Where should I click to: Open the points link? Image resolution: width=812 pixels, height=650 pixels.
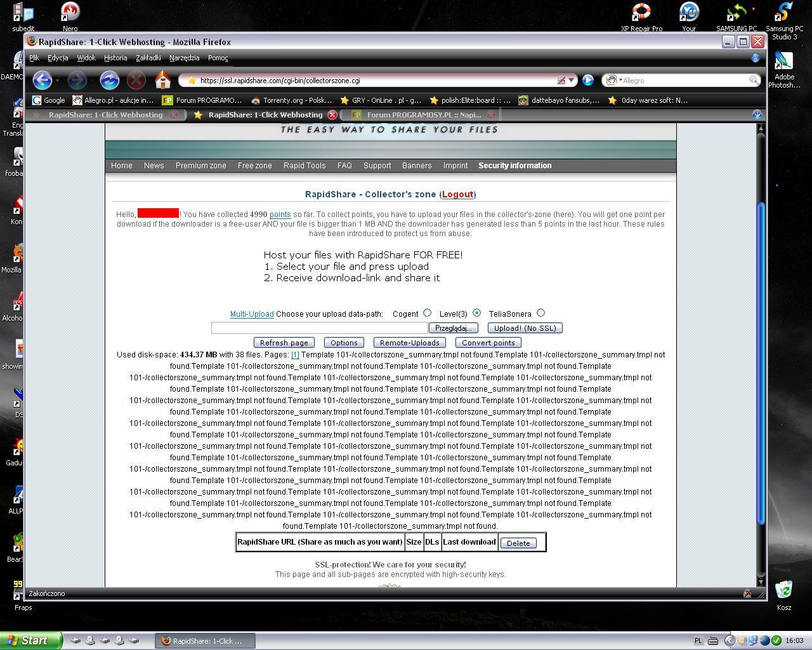[280, 215]
